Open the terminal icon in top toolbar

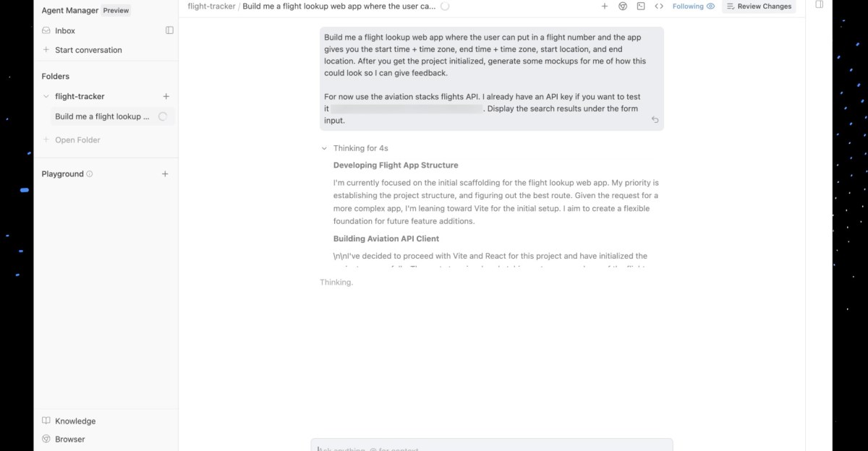(x=641, y=6)
